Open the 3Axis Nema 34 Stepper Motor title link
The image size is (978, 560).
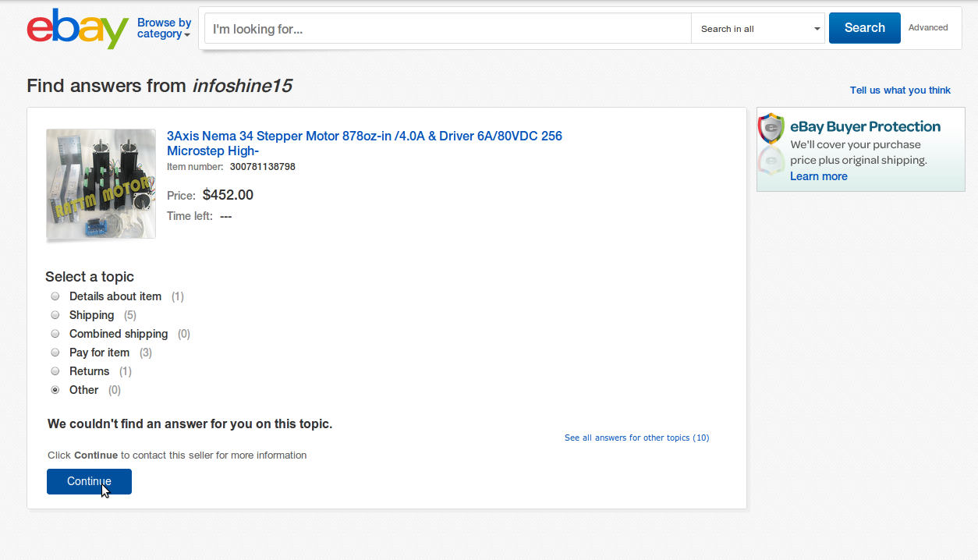click(364, 144)
